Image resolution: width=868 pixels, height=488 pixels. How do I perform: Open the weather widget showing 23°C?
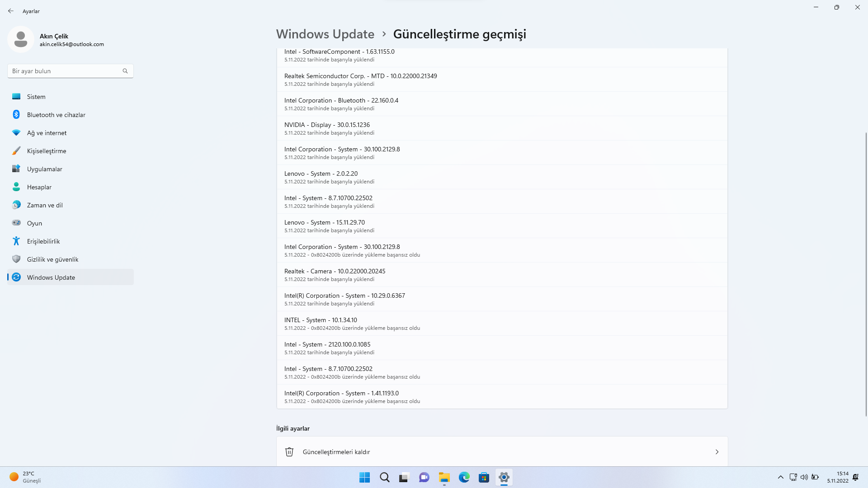click(x=25, y=477)
